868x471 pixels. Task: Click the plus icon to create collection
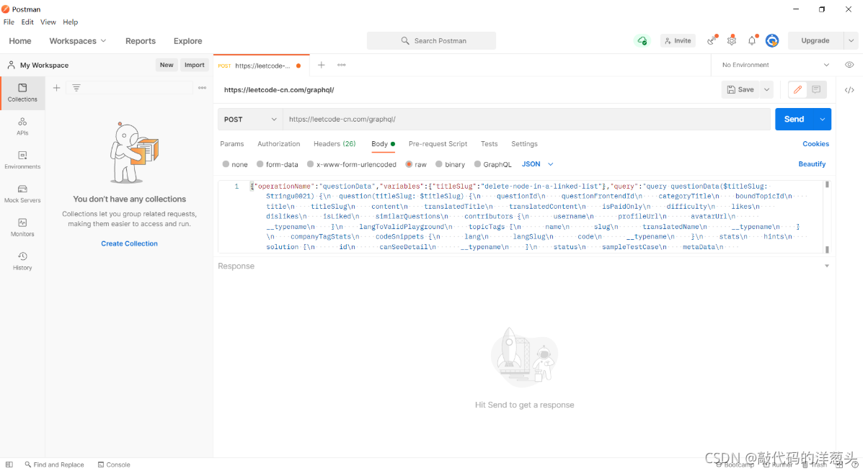pos(56,88)
